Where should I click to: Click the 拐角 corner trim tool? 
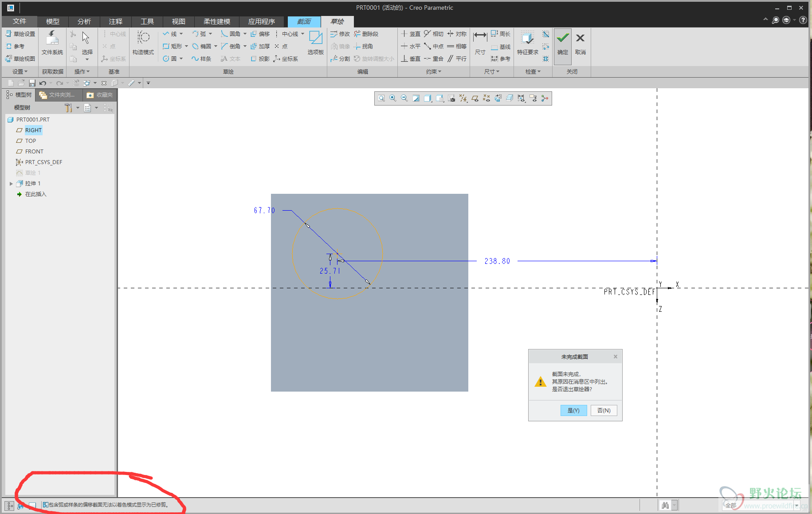pos(364,46)
